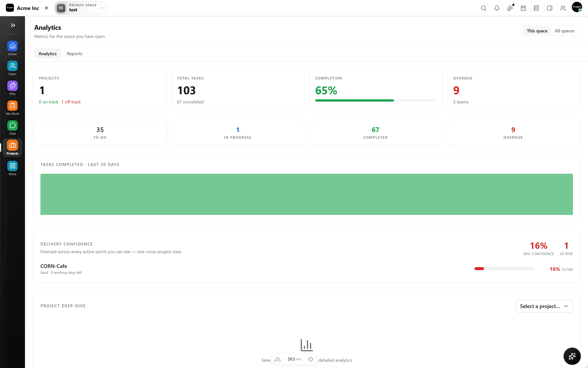Click the 9 Overdue status card

(513, 132)
